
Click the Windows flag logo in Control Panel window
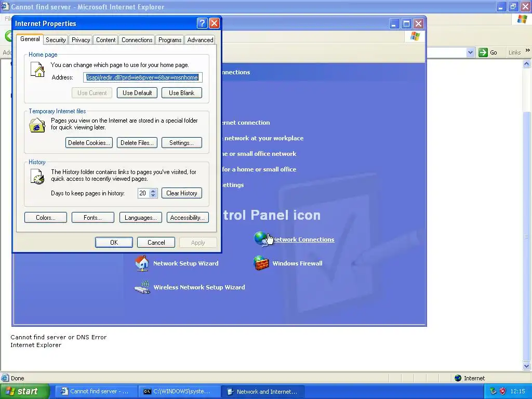(415, 36)
